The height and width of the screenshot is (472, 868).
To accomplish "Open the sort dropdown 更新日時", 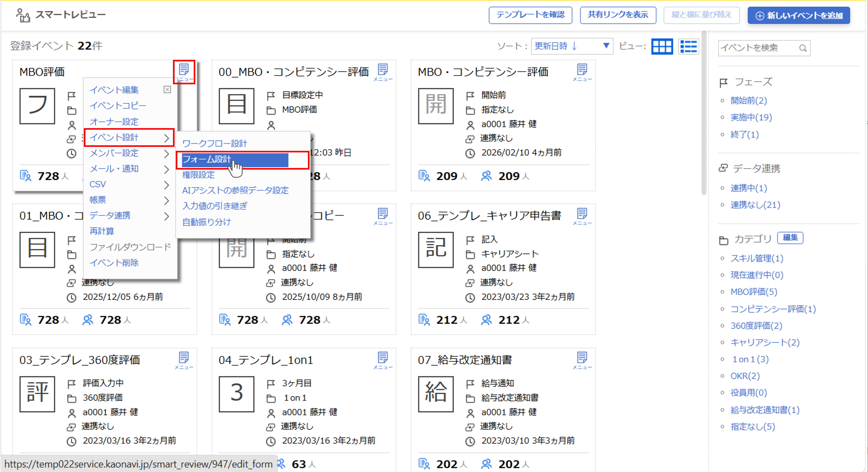I will [x=572, y=46].
